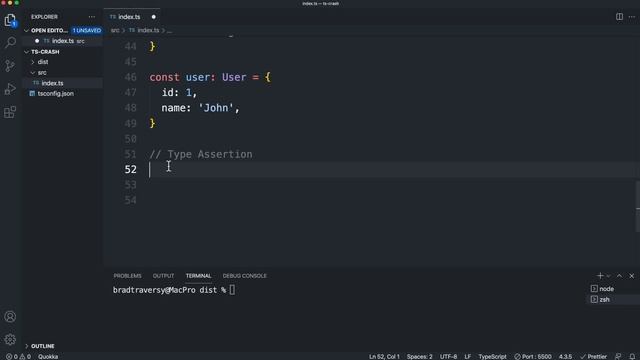Collapse the OPEN EDITORS section
640x360 pixels.
(27, 31)
